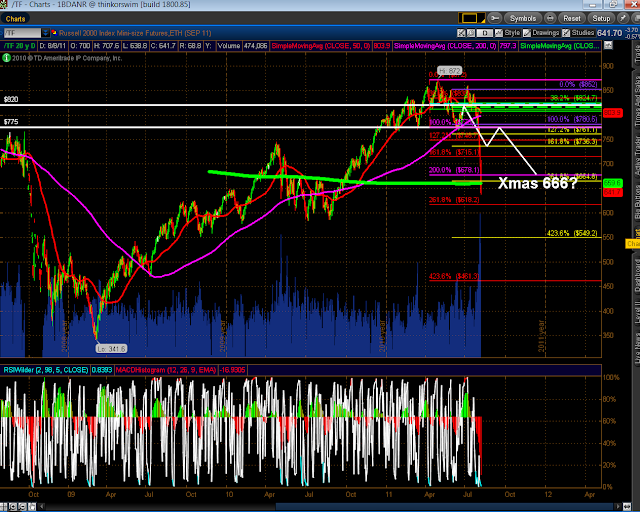This screenshot has width=640, height=512.
Task: Expand the symbol history dropdown arrow
Action: click(x=45, y=33)
